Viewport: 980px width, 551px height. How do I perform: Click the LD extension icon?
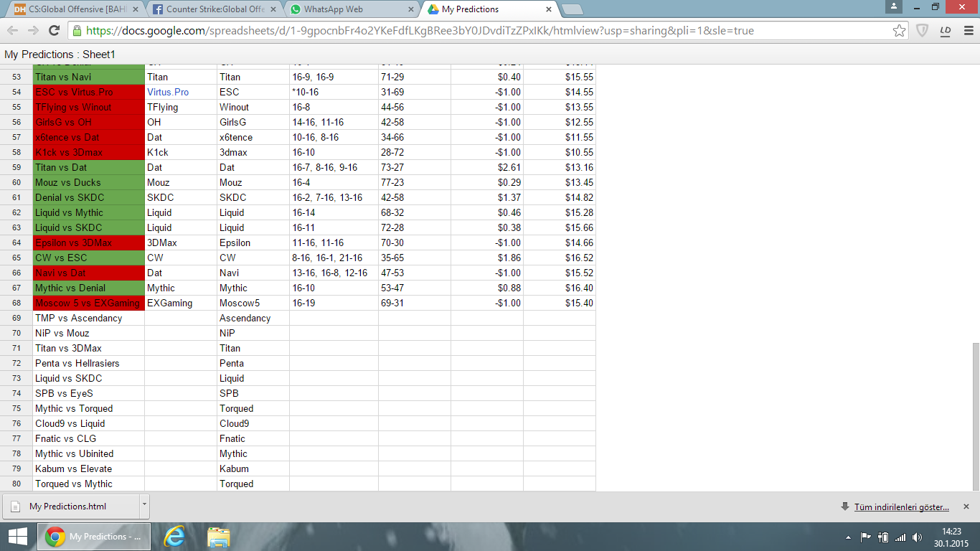[946, 31]
